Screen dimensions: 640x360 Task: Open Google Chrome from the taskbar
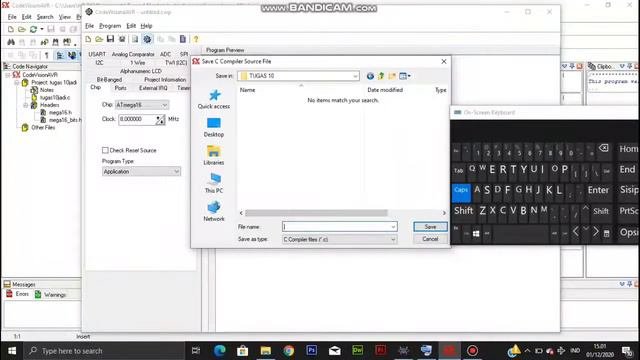click(x=289, y=351)
